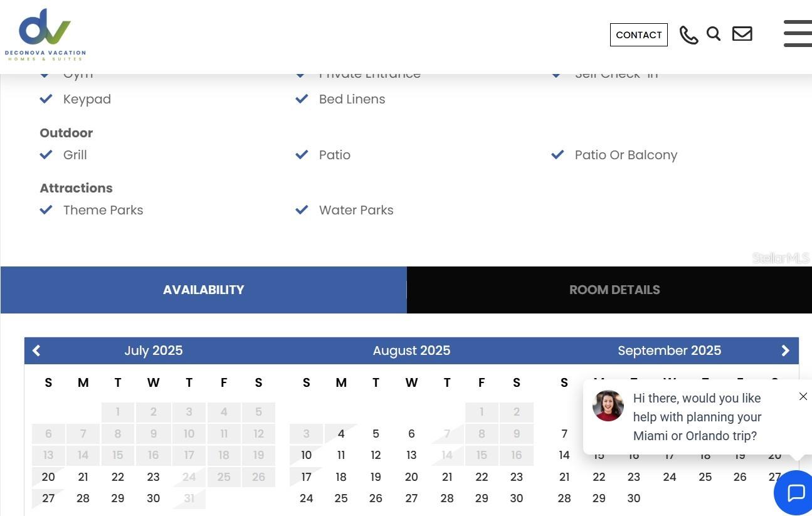Switch to the Room Details tab
This screenshot has width=812, height=516.
pyautogui.click(x=614, y=290)
